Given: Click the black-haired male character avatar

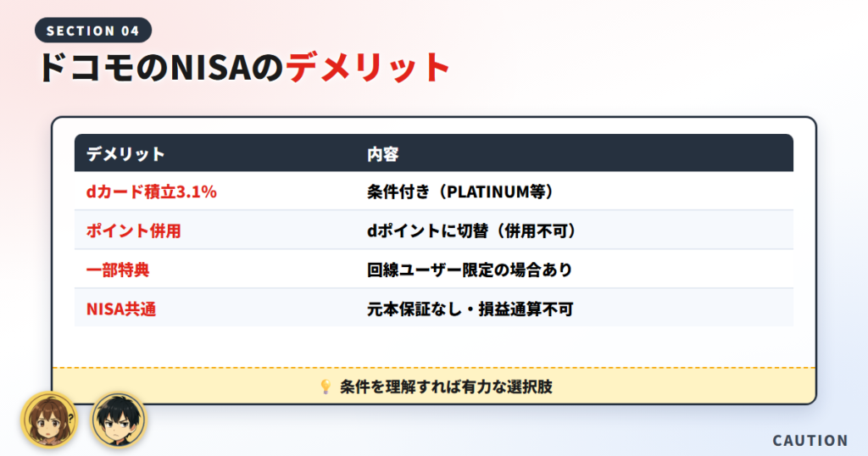Looking at the screenshot, I should 119,420.
